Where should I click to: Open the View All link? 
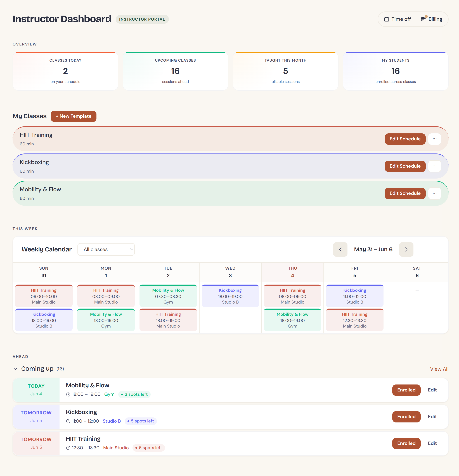coord(439,369)
